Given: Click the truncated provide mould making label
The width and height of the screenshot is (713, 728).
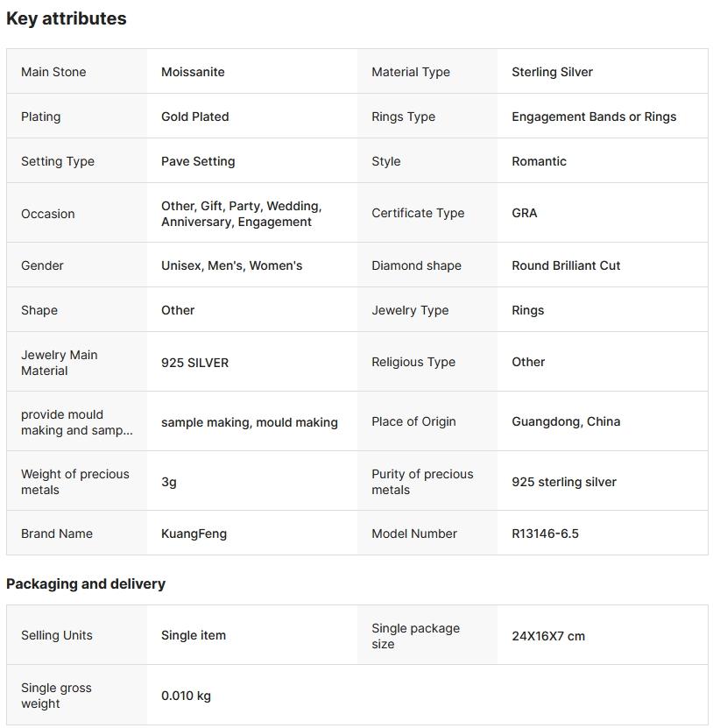Looking at the screenshot, I should click(77, 422).
